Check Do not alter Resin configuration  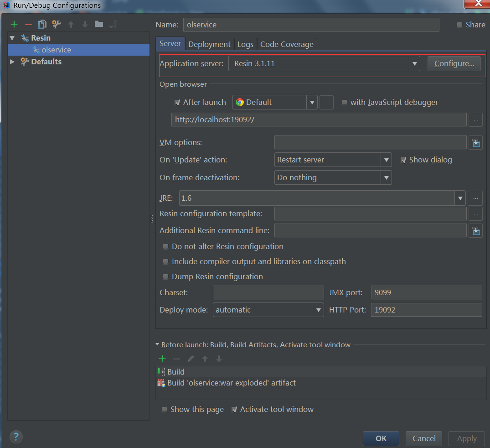click(165, 246)
